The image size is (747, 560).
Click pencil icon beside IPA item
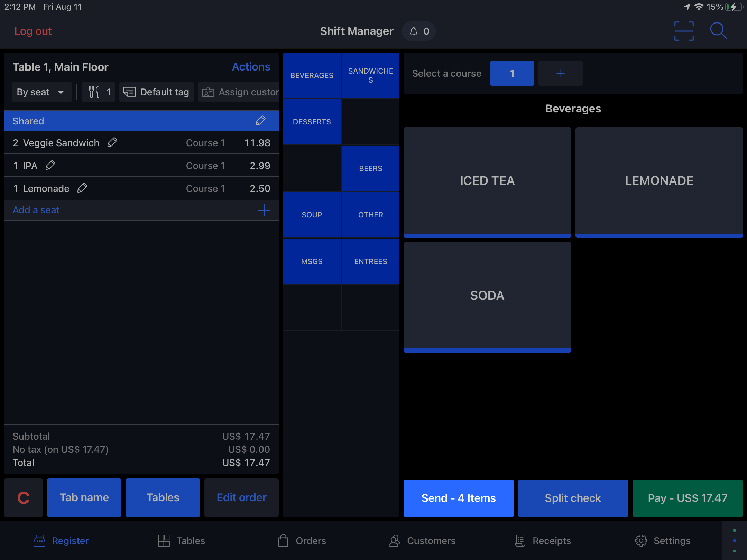tap(50, 165)
